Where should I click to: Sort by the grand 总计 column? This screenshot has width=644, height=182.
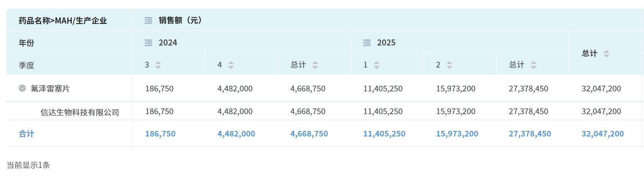tap(606, 54)
